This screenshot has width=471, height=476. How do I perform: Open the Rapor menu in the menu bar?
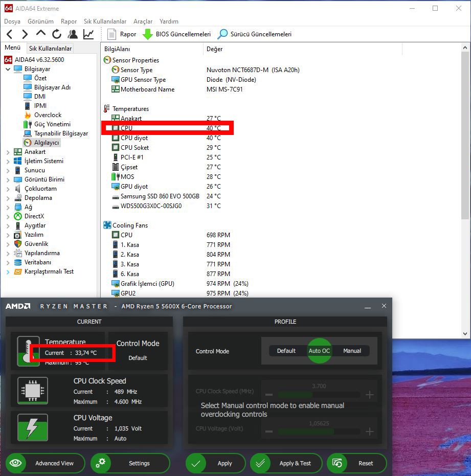point(69,21)
